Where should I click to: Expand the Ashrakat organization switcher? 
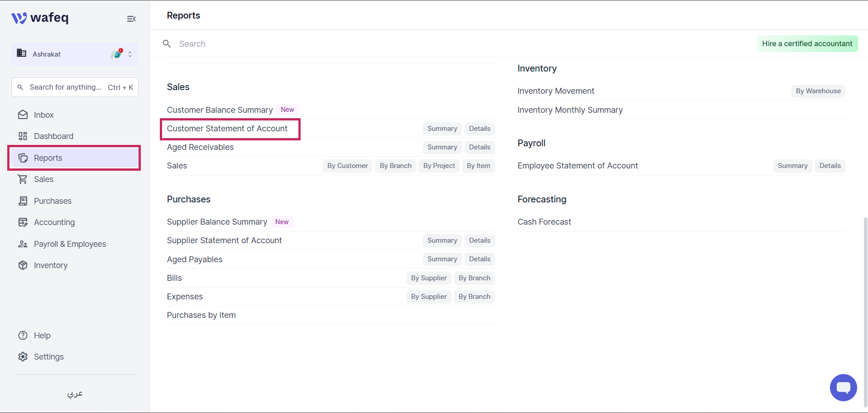point(130,54)
